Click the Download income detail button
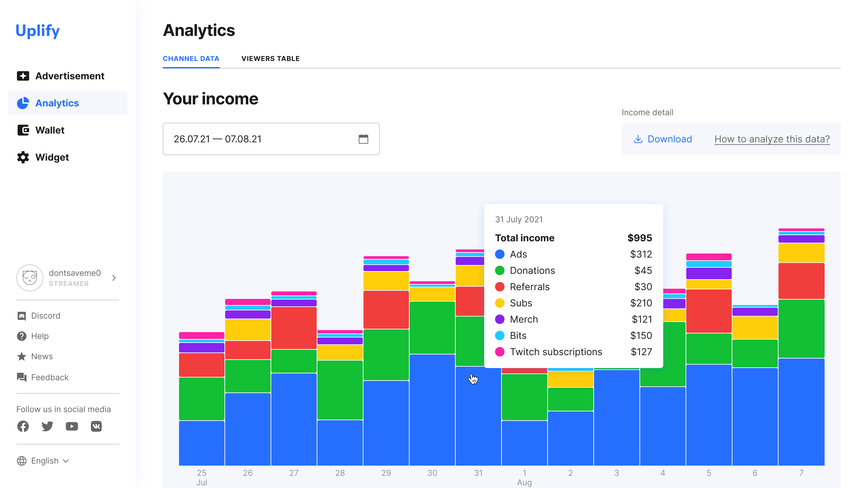This screenshot has width=868, height=488. (662, 139)
